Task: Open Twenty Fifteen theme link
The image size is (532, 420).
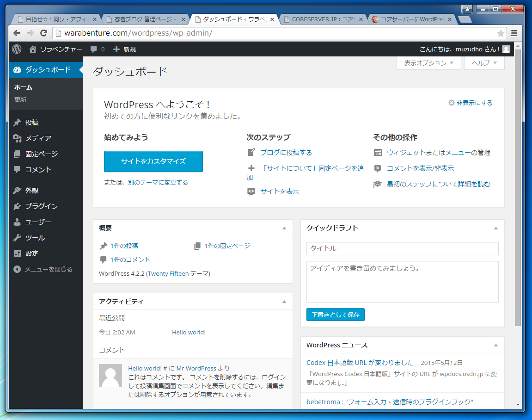Action: click(168, 274)
